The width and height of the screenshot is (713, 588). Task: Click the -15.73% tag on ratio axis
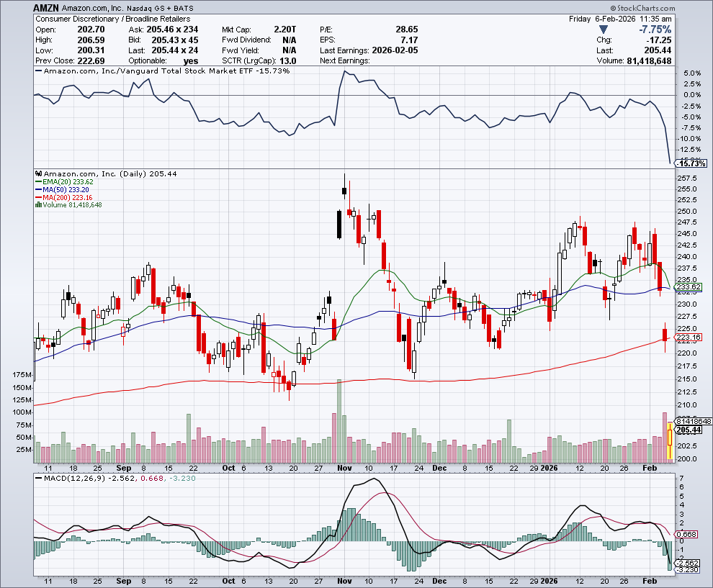691,163
